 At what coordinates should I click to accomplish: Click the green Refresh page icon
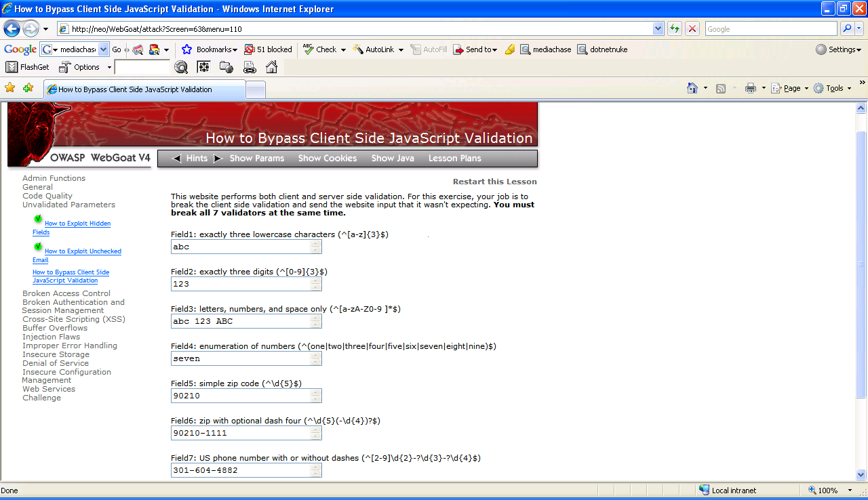[675, 28]
